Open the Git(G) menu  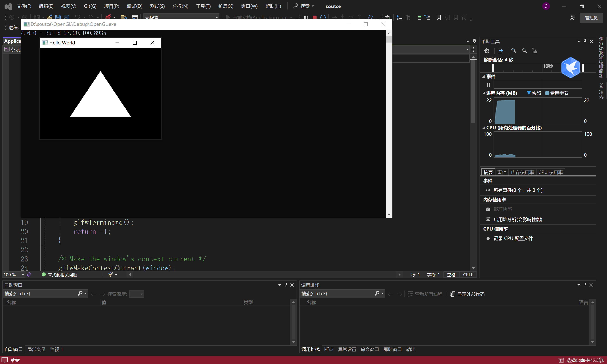point(90,6)
